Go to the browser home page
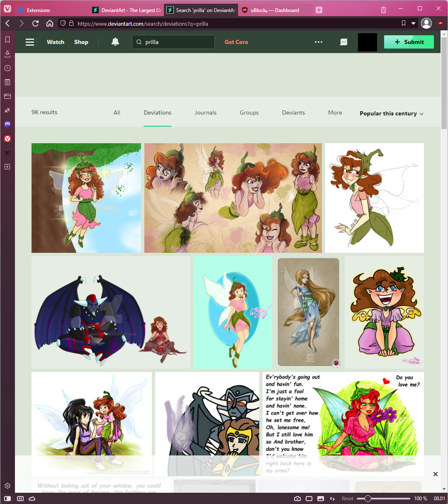The height and width of the screenshot is (504, 448). coord(50,24)
